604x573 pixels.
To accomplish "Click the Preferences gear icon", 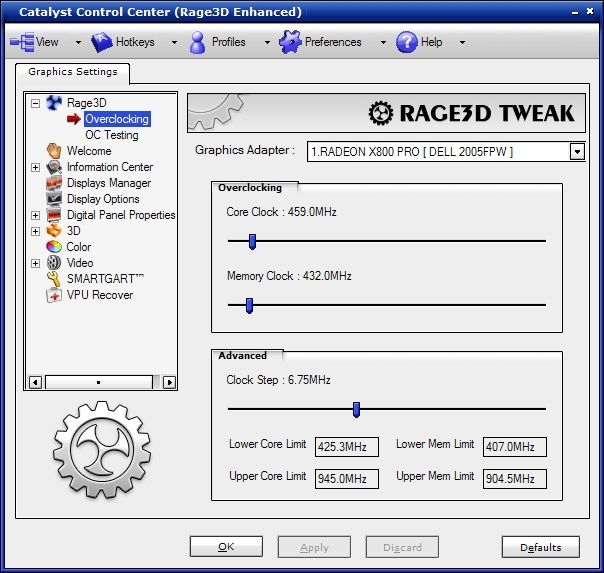I will click(290, 42).
